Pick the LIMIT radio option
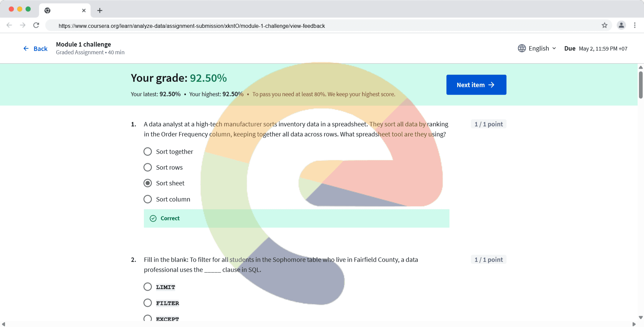644x327 pixels. tap(148, 287)
